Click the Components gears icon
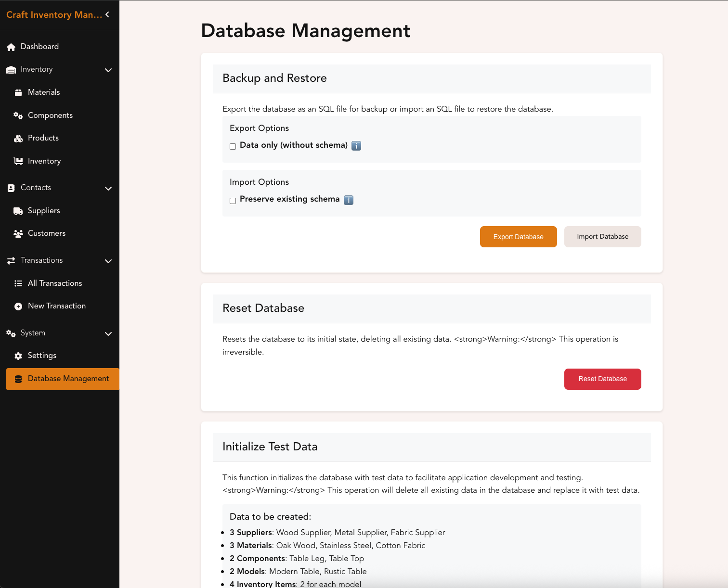 18,115
